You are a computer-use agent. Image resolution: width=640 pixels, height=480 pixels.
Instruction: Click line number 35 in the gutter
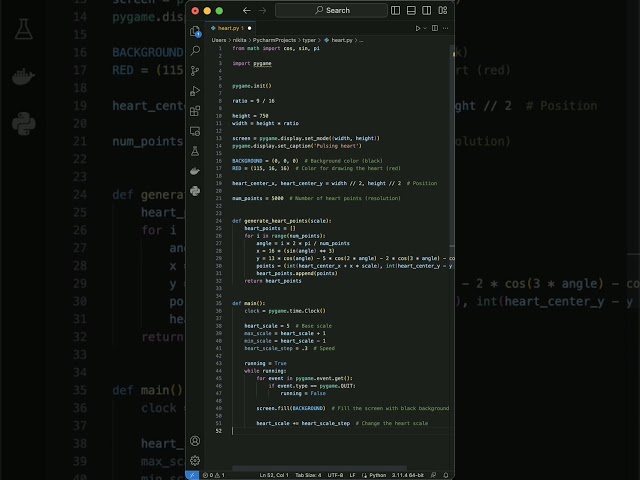point(219,303)
